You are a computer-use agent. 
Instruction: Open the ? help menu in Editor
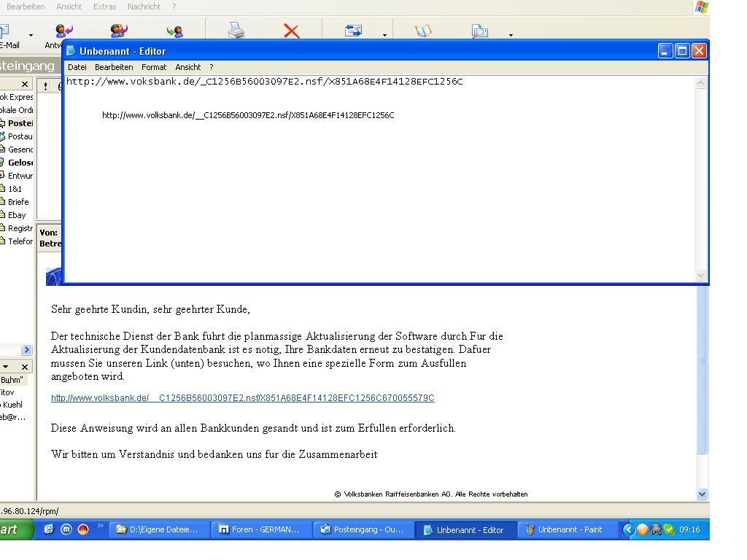tap(212, 67)
